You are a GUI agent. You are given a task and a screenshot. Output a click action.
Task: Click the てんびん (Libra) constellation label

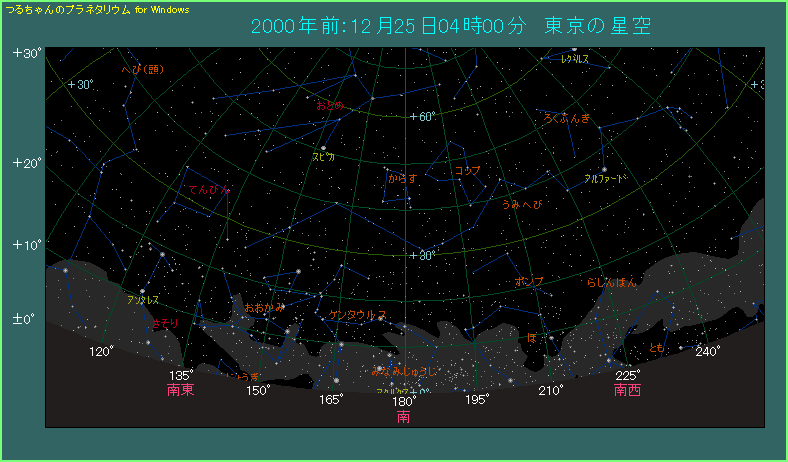click(208, 189)
